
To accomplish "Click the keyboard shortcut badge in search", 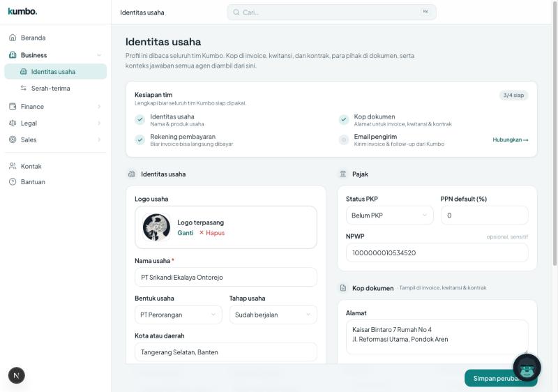I will (x=425, y=12).
